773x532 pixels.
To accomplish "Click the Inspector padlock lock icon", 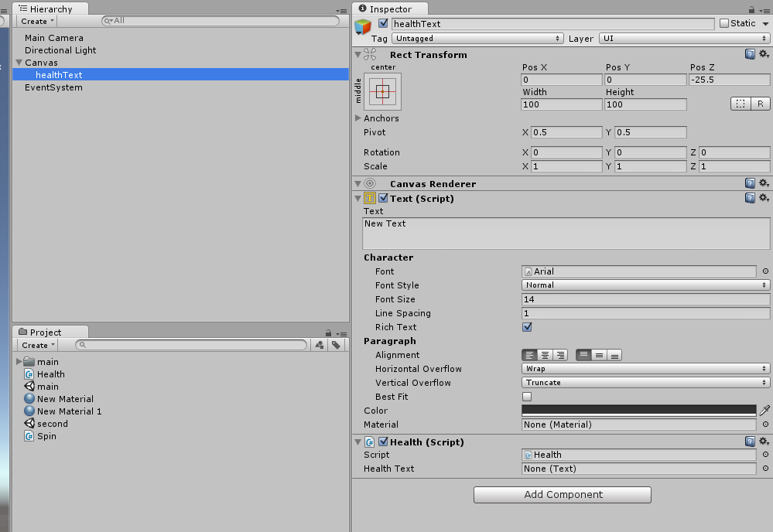I will click(x=752, y=9).
